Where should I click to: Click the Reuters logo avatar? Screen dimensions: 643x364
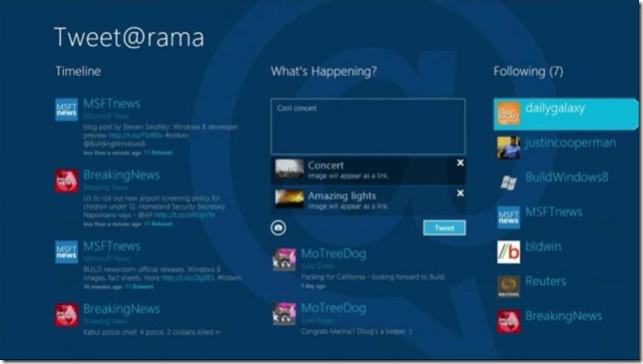pyautogui.click(x=508, y=286)
